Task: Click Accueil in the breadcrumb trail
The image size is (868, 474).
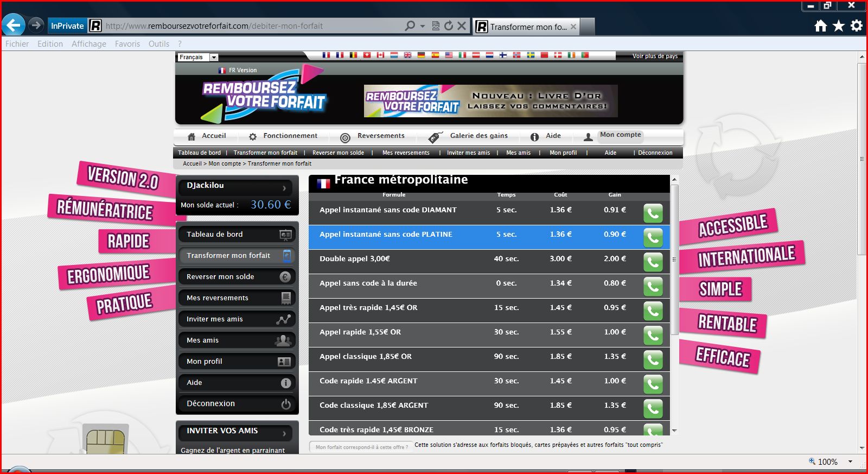Action: [x=192, y=163]
